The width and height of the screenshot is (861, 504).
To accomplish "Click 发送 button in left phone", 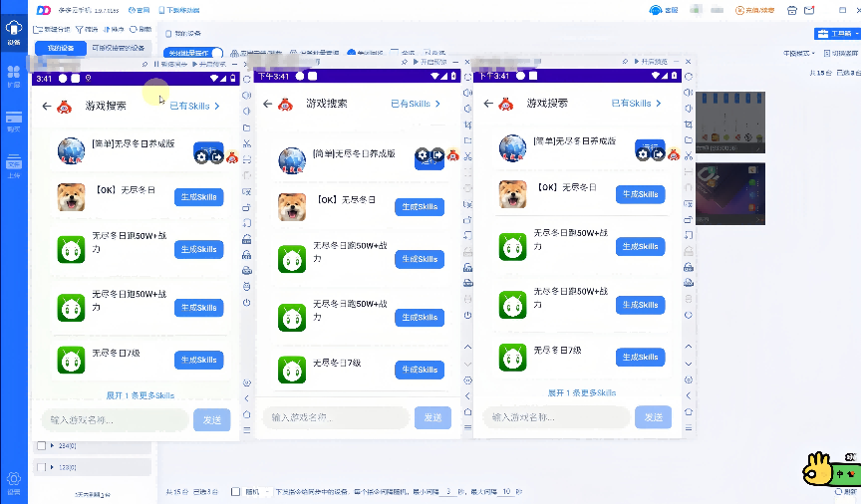I will [212, 420].
